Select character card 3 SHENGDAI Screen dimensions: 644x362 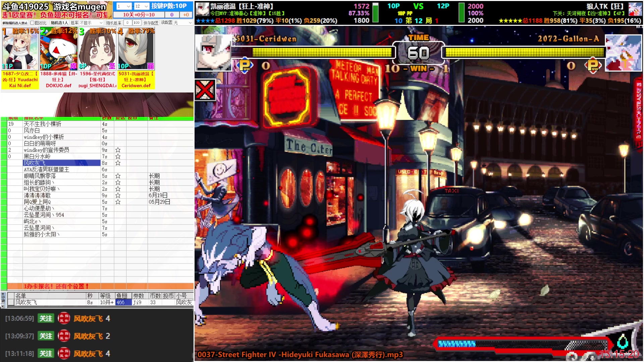97,58
